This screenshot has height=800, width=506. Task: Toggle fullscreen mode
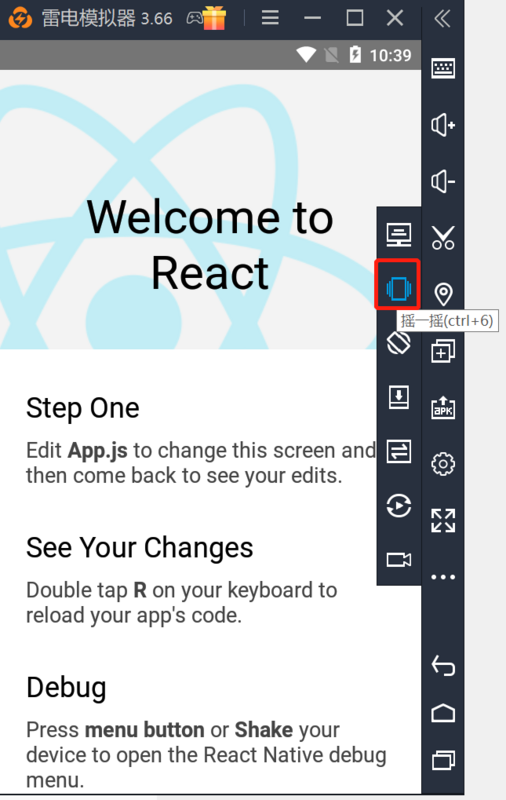click(x=443, y=520)
